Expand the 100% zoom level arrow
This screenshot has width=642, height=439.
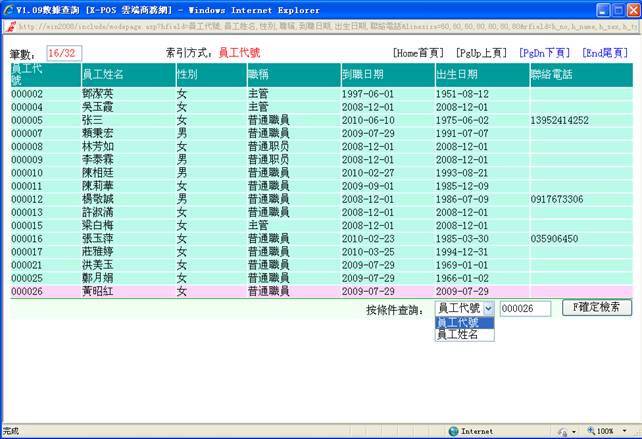click(624, 431)
